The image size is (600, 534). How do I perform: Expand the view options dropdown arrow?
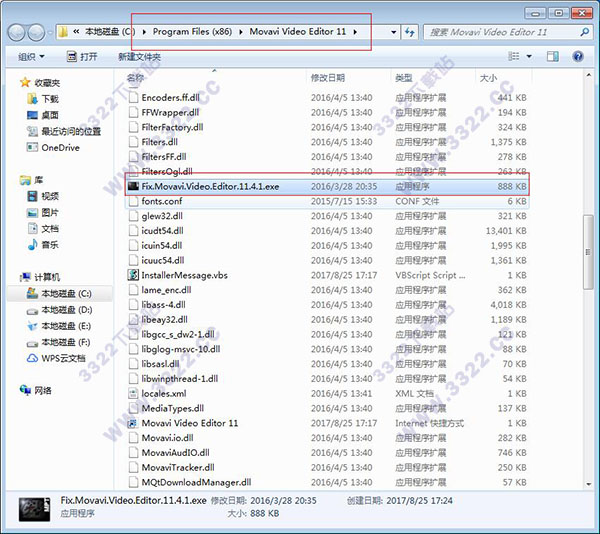click(x=529, y=57)
